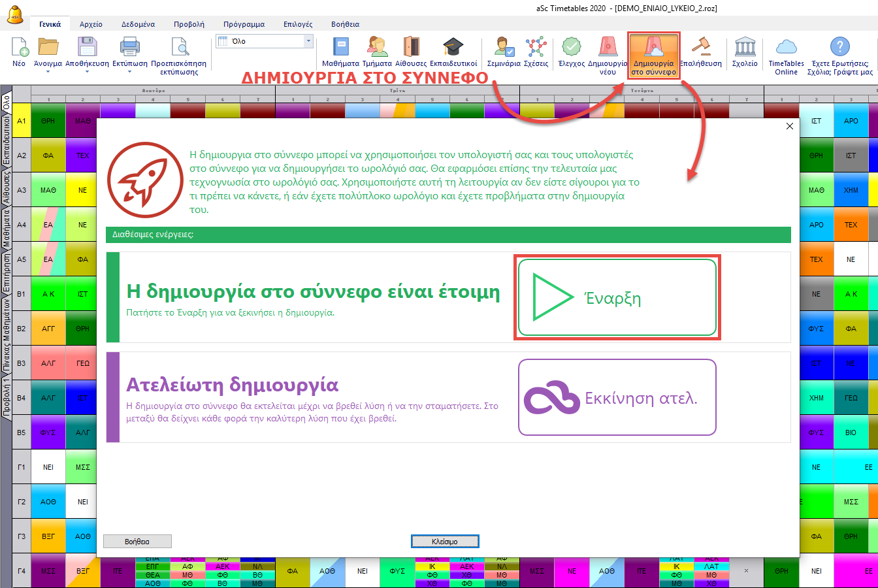The image size is (878, 588).
Task: Click the yellow A1 row header cell
Action: (22, 121)
